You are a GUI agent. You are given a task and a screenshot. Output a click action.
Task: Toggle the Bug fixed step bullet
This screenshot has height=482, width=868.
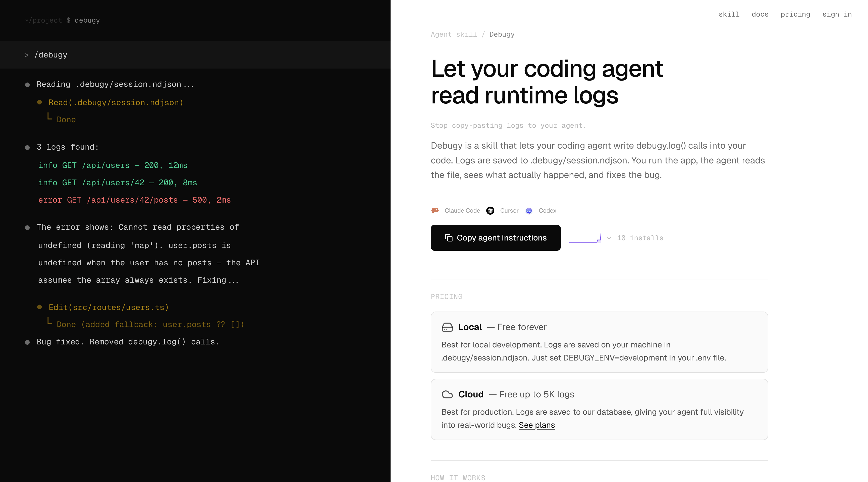pos(27,342)
